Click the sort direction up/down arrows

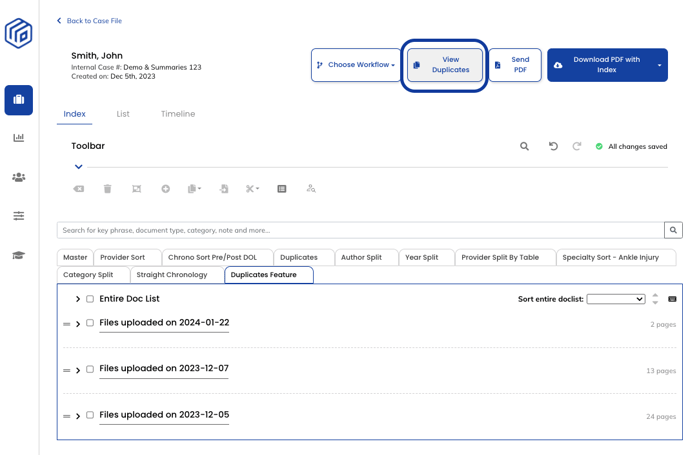[655, 299]
